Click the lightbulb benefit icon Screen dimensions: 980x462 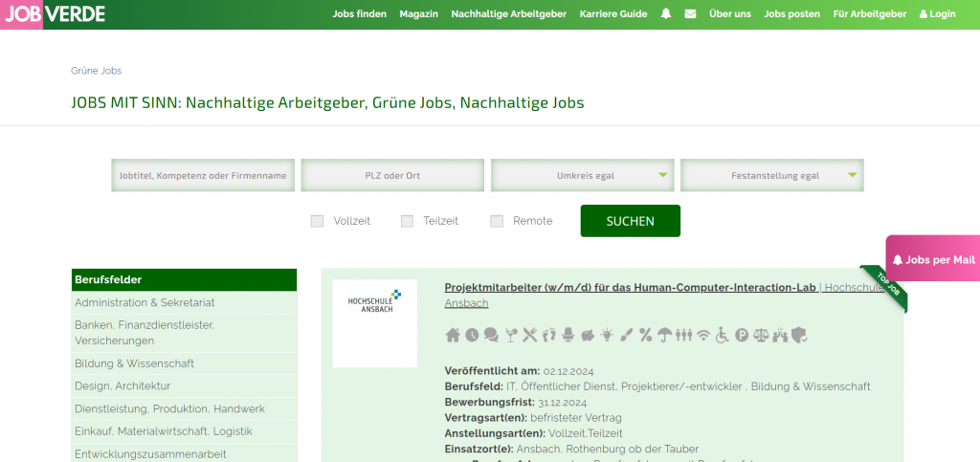point(607,335)
